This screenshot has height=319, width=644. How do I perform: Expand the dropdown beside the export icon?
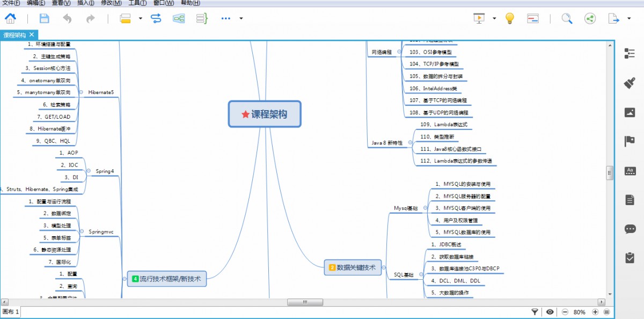coord(628,18)
